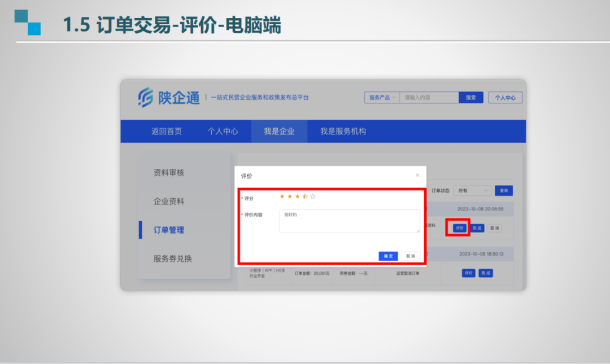Click the 评价内容 text area

tap(349, 221)
